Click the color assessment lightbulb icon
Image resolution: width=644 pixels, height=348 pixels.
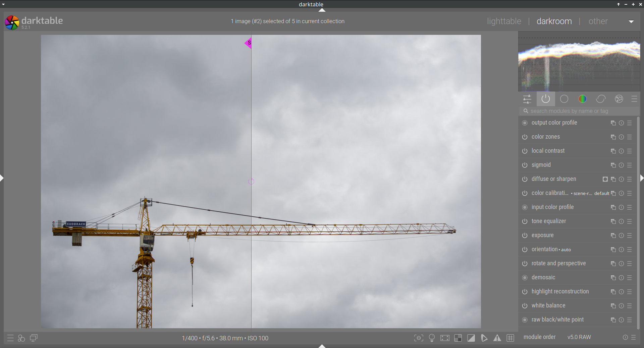[432, 338]
